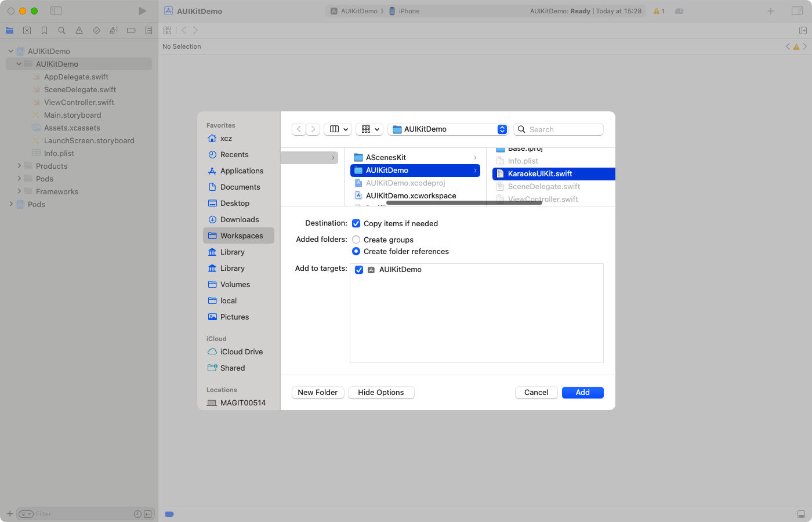This screenshot has height=522, width=812.
Task: Click the plus button at the navigator bottom
Action: click(x=10, y=514)
